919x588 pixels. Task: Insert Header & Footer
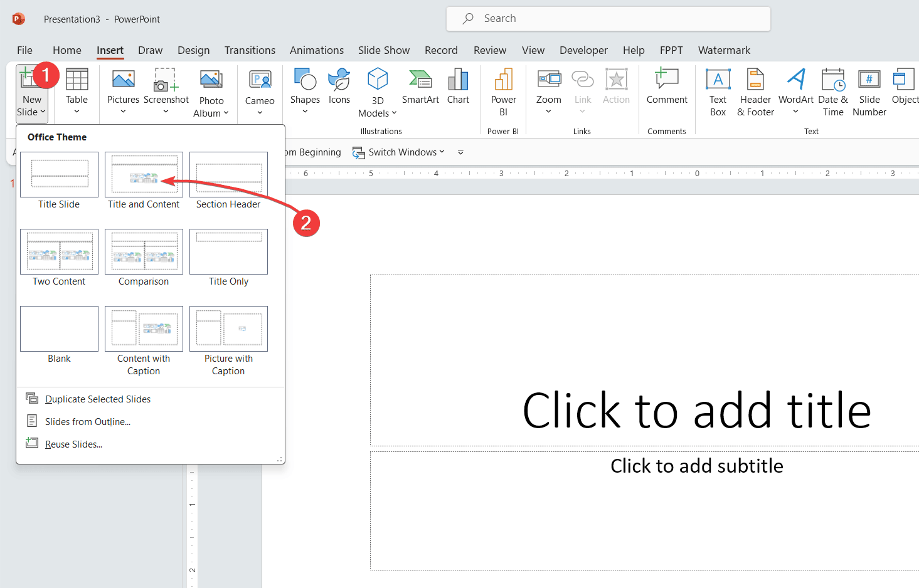[755, 92]
